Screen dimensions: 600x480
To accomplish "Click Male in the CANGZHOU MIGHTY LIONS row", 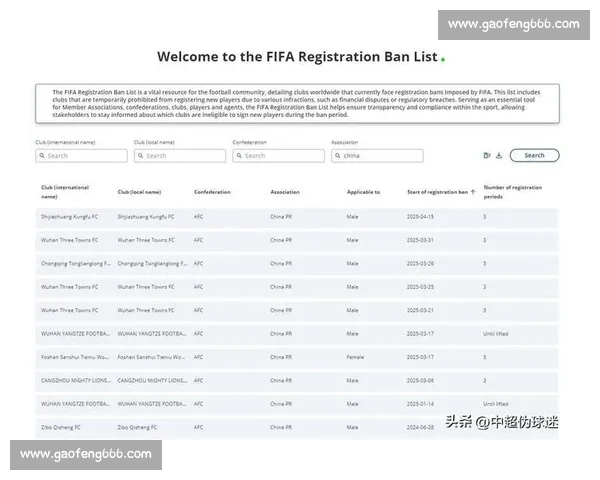I will pyautogui.click(x=352, y=380).
